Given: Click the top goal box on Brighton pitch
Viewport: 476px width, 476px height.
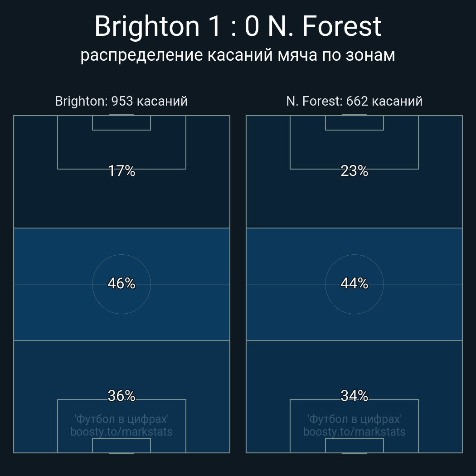Looking at the screenshot, I should pos(121,123).
